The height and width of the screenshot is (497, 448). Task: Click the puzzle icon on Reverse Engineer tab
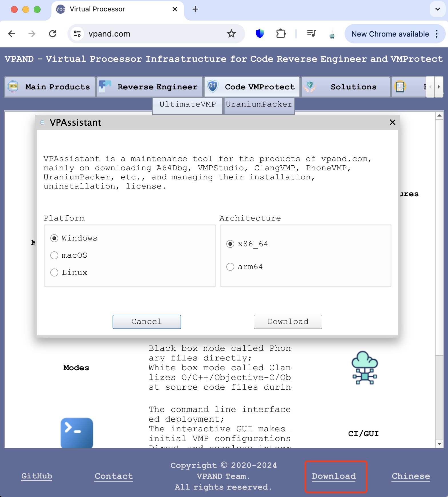tap(105, 86)
